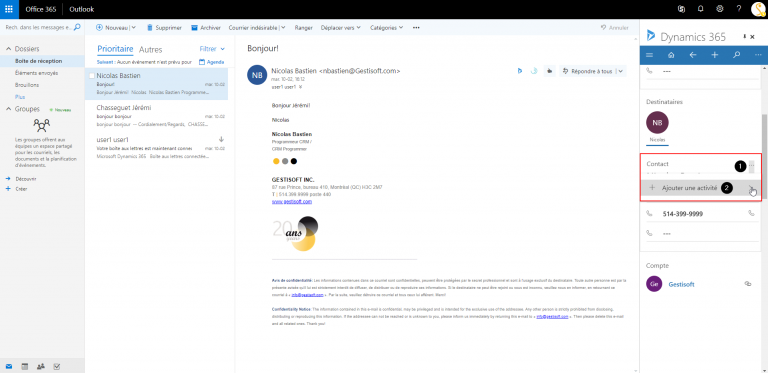Open Skype icon in top bar
The height and width of the screenshot is (373, 768).
coord(681,9)
